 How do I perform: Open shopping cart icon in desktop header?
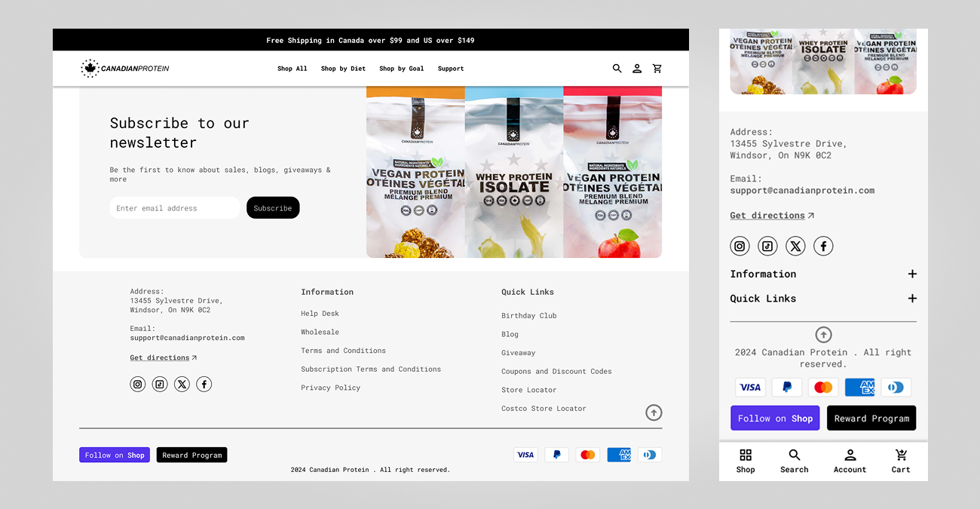coord(657,69)
